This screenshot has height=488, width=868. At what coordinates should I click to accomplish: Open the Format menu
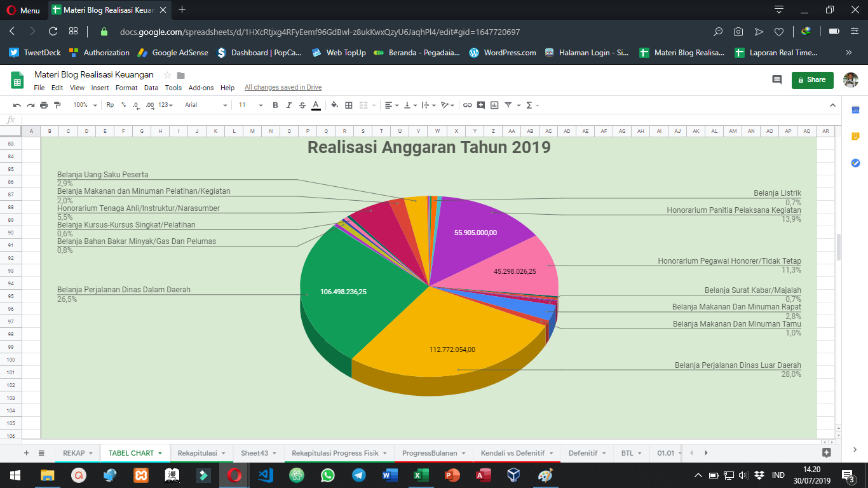(x=126, y=88)
